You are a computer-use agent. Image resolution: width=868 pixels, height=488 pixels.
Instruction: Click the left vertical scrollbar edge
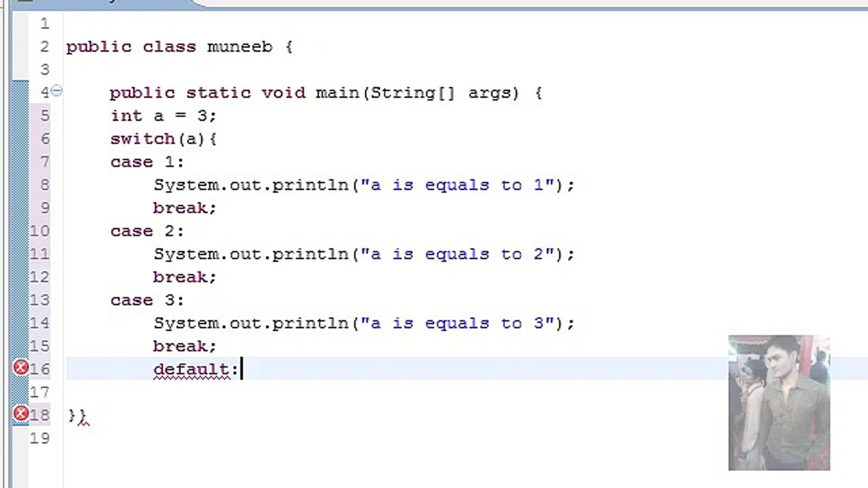click(7, 244)
